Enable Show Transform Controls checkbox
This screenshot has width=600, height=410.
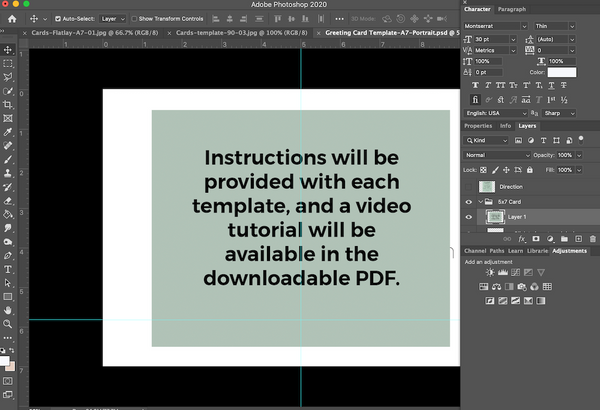[x=134, y=19]
